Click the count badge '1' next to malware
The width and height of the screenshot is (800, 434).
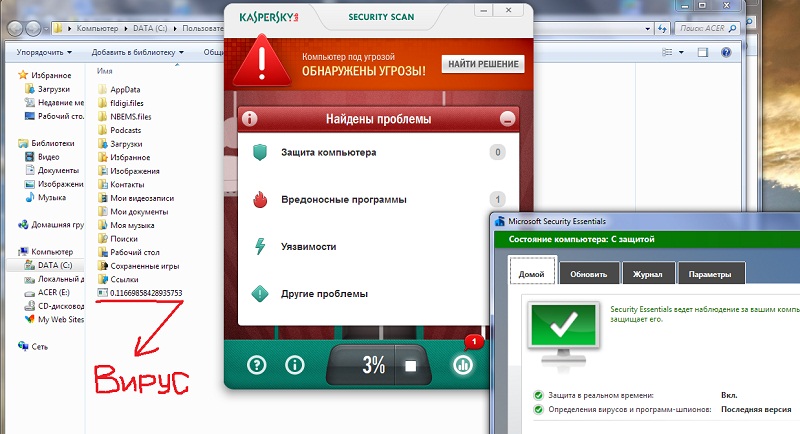(x=497, y=199)
